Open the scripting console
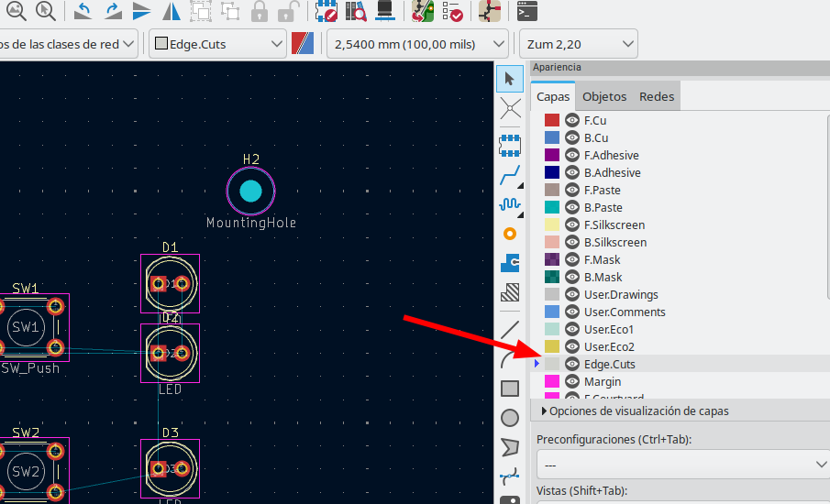This screenshot has height=504, width=830. tap(526, 12)
